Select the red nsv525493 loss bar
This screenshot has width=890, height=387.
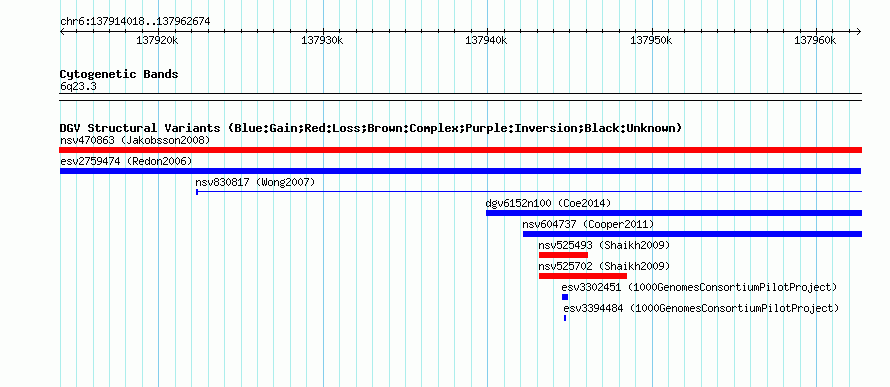click(563, 255)
